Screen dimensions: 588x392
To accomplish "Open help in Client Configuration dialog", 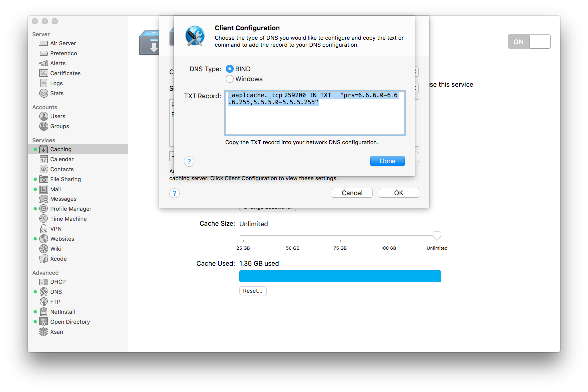I will 189,161.
